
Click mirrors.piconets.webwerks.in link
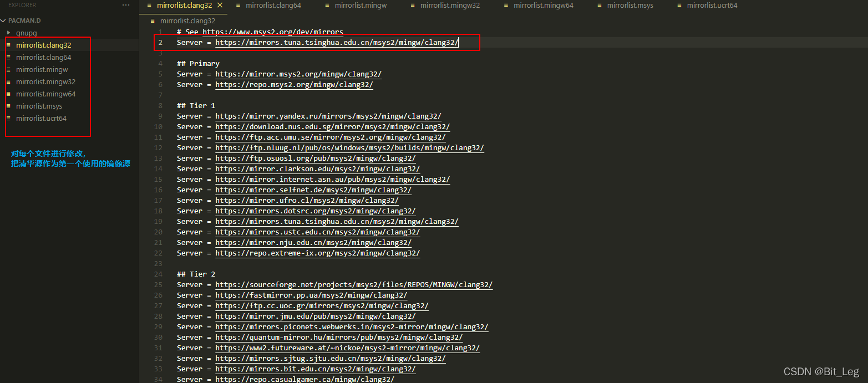(x=352, y=326)
